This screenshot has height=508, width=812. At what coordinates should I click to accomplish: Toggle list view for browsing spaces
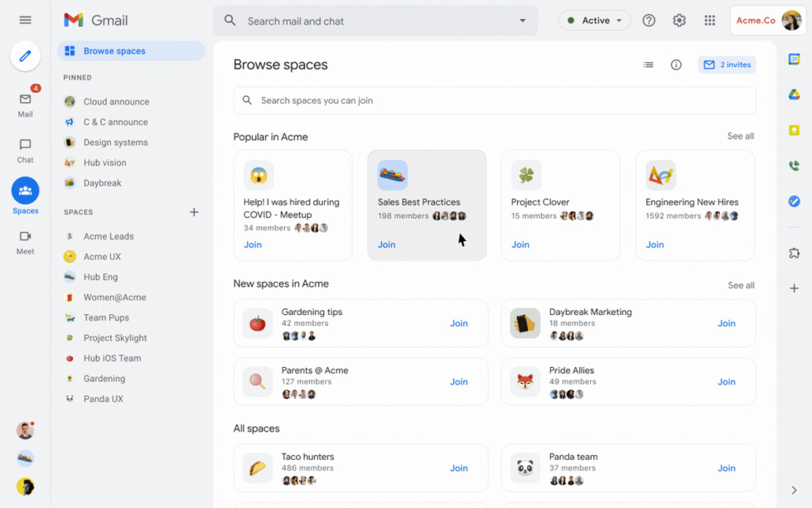pyautogui.click(x=648, y=64)
